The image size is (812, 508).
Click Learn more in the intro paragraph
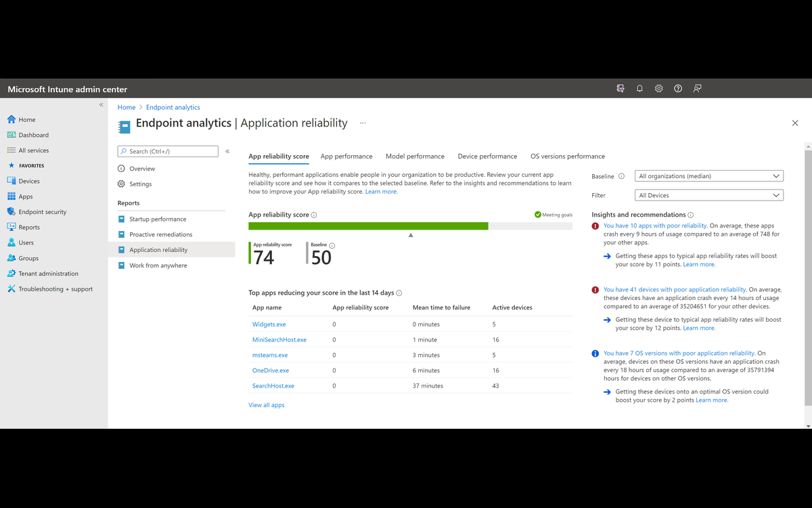(381, 192)
